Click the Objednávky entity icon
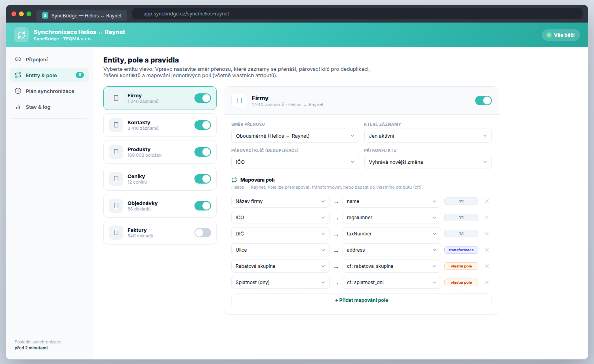 pos(116,206)
